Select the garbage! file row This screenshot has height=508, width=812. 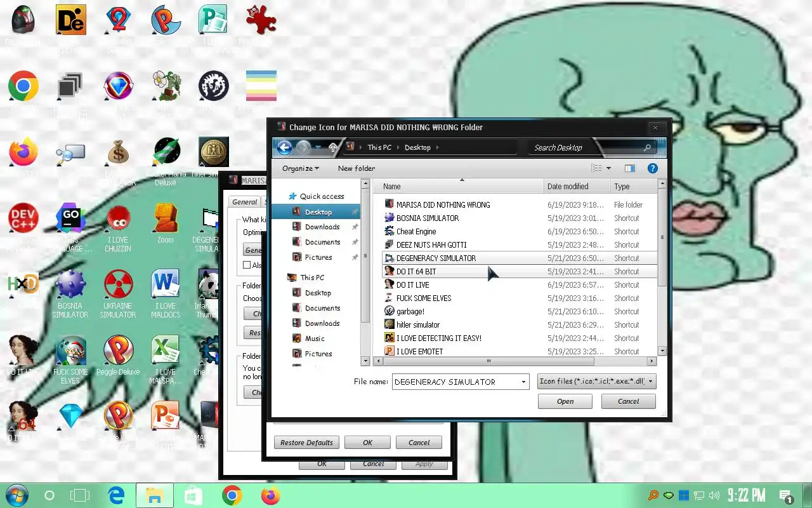[520, 311]
